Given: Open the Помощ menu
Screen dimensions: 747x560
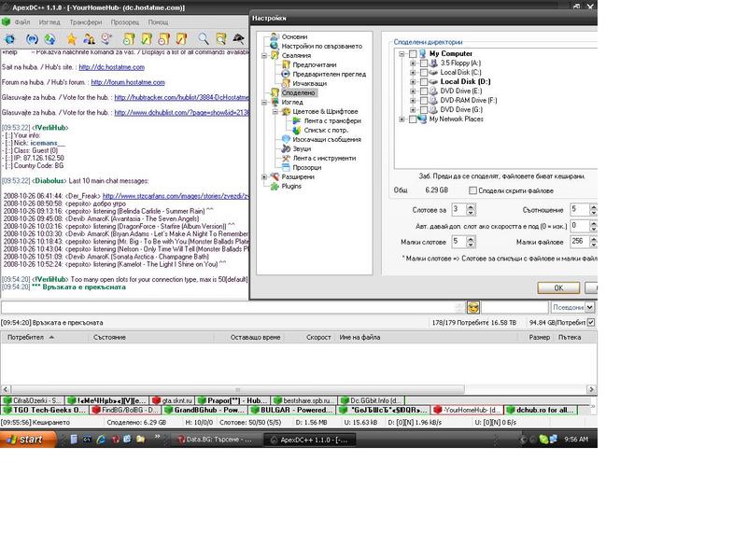Looking at the screenshot, I should pyautogui.click(x=158, y=21).
